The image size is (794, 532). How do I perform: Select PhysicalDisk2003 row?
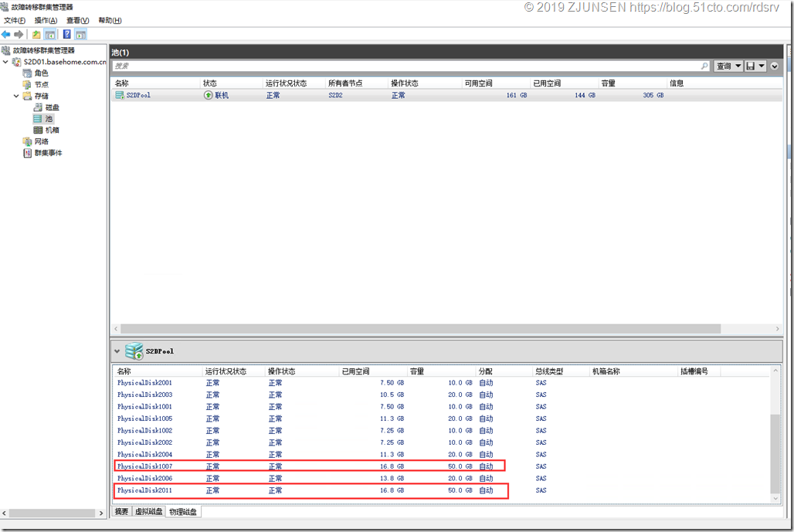pos(440,395)
